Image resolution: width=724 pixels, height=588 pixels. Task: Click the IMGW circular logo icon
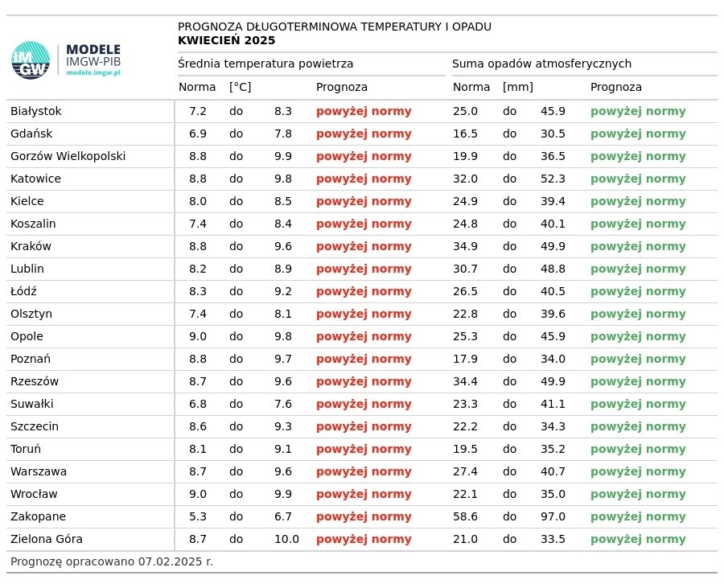tap(31, 60)
